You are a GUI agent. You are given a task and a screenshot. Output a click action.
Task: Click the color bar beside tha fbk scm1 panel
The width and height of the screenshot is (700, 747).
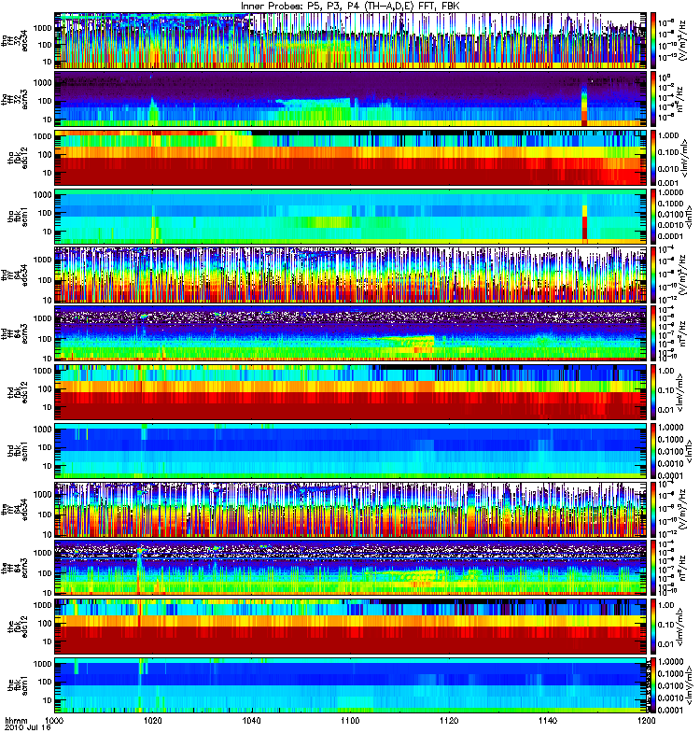[x=652, y=217]
